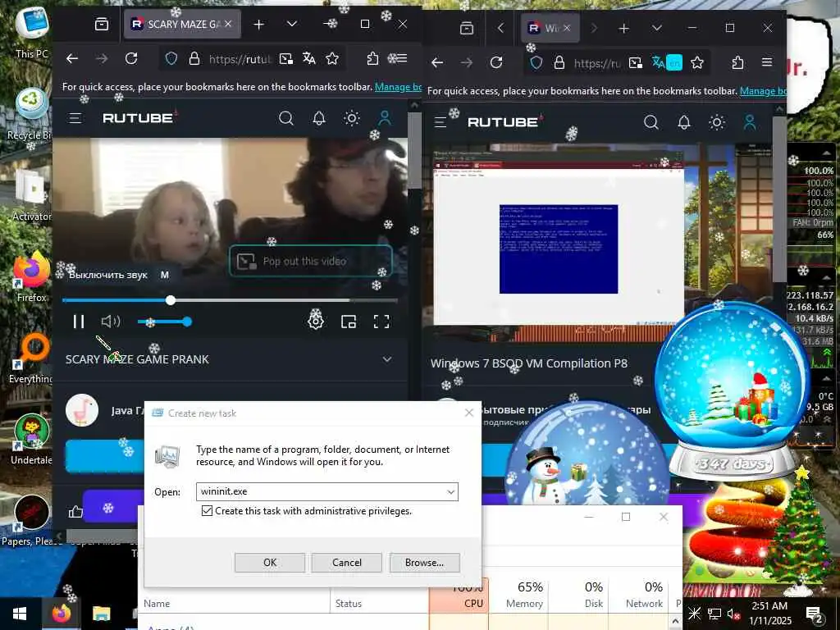Open translate icon in left Firefox
Viewport: 840px width, 630px height.
(x=309, y=58)
